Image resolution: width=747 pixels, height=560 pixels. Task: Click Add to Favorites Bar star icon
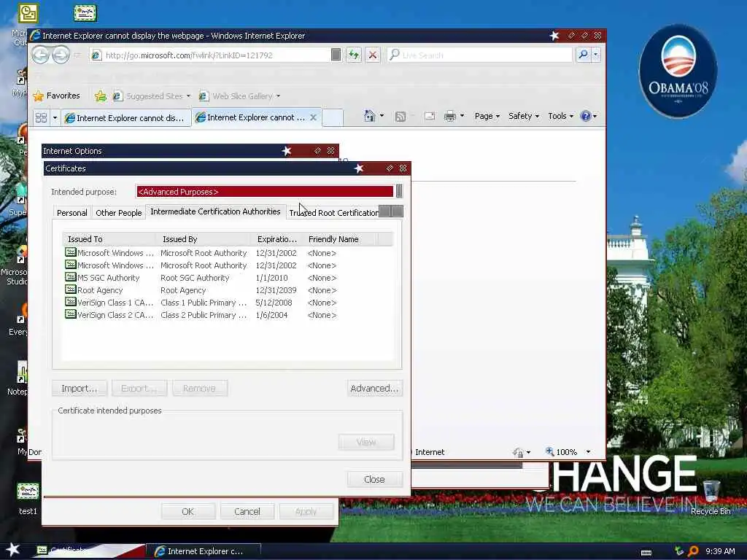[x=101, y=96]
